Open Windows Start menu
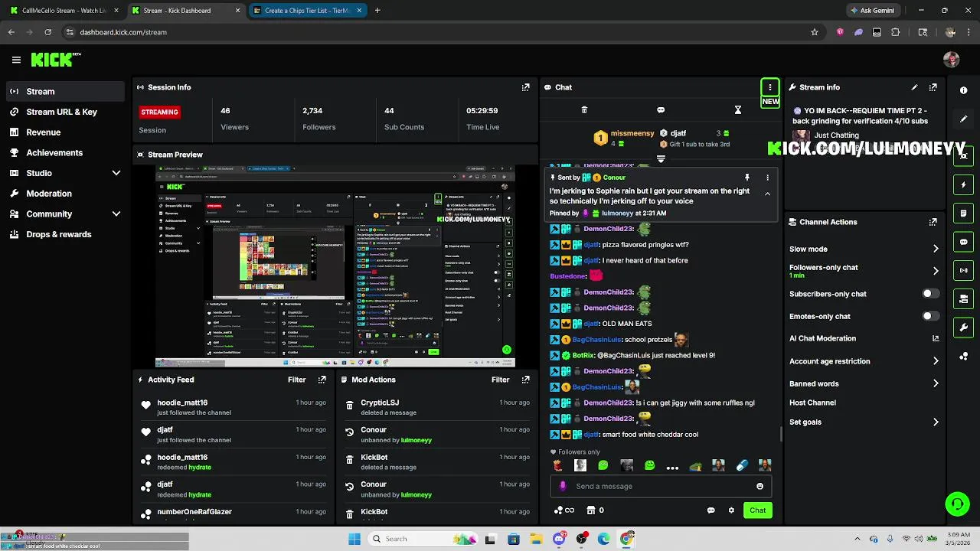This screenshot has height=551, width=980. (354, 539)
